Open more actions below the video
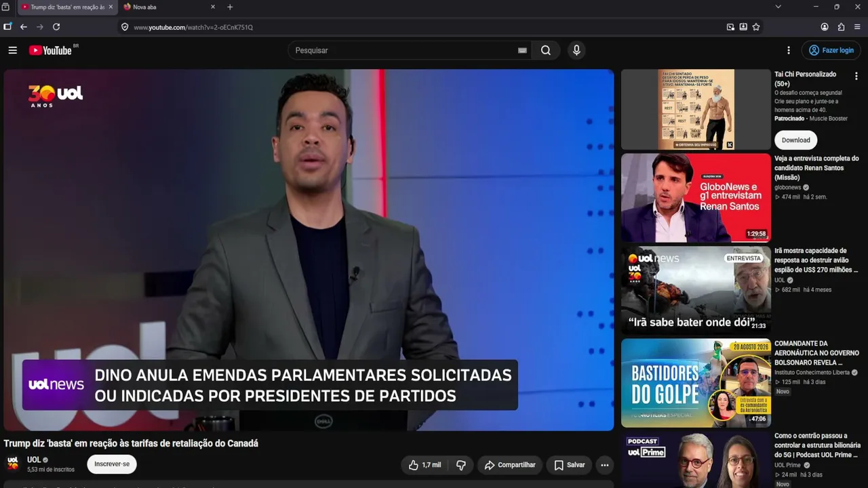This screenshot has height=488, width=868. pos(604,465)
